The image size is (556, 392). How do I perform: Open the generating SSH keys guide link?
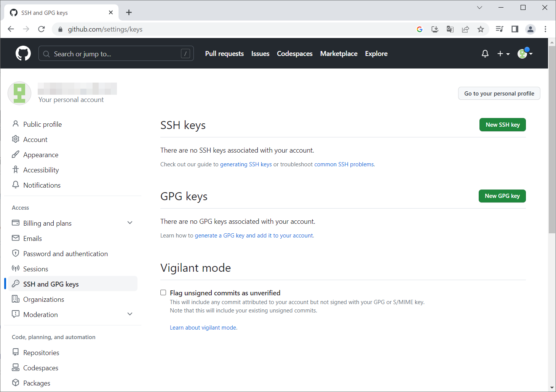[246, 164]
